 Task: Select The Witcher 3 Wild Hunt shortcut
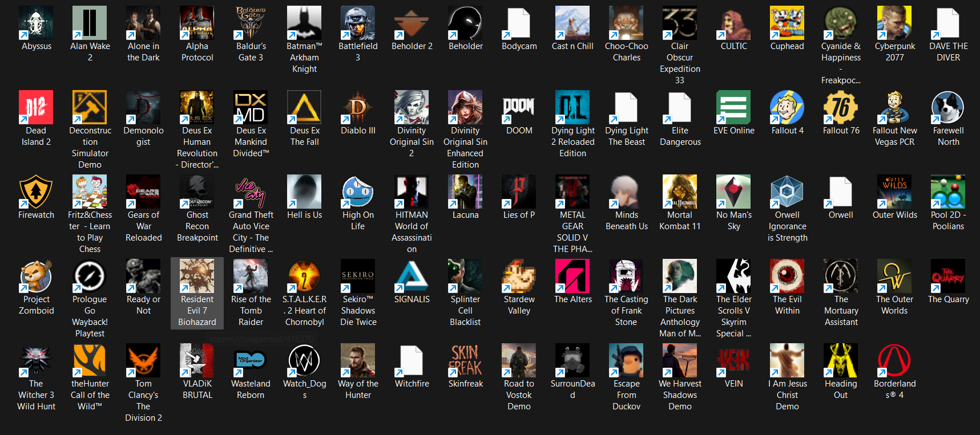coord(36,361)
